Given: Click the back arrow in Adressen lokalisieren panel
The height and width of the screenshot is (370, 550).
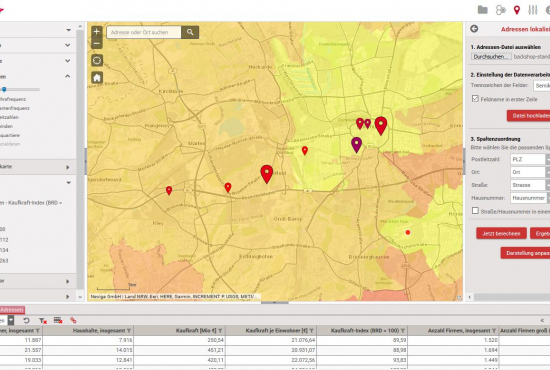Looking at the screenshot, I should 474,29.
